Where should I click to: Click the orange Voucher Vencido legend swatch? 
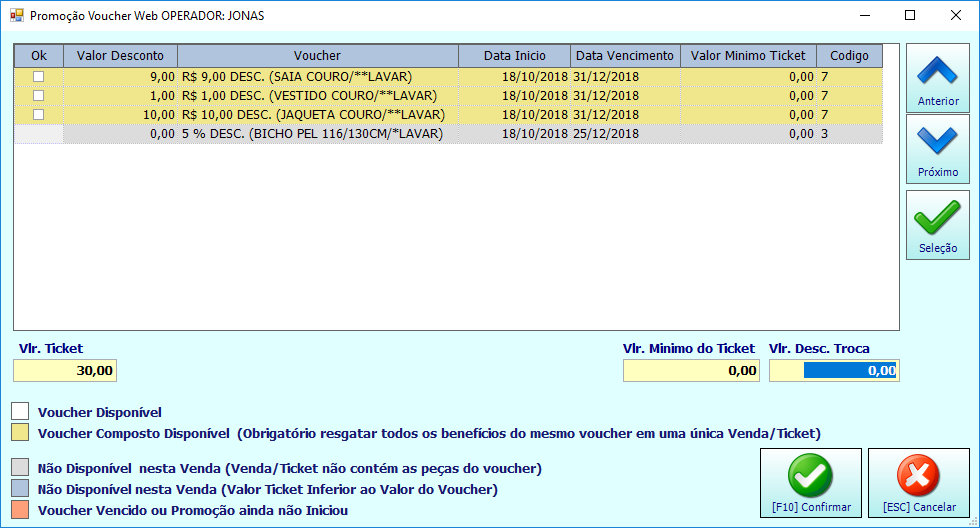(20, 509)
